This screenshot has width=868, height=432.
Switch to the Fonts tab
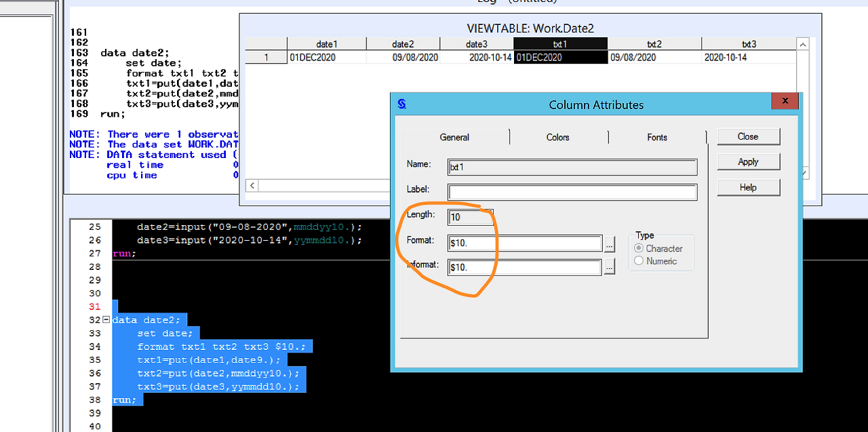tap(657, 137)
